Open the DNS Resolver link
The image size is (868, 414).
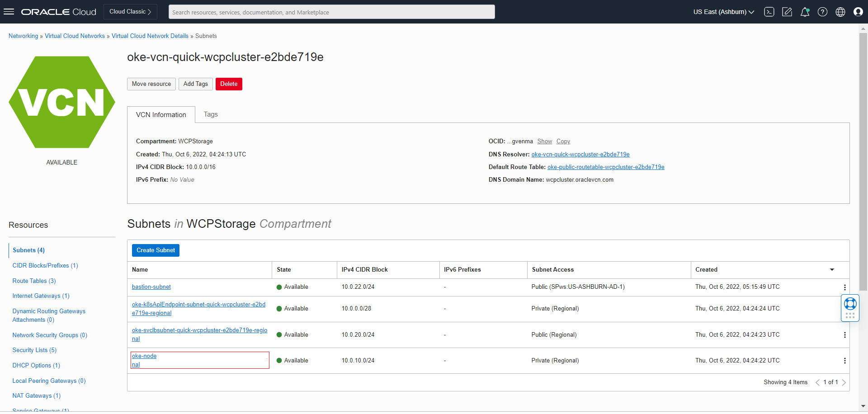coord(580,155)
